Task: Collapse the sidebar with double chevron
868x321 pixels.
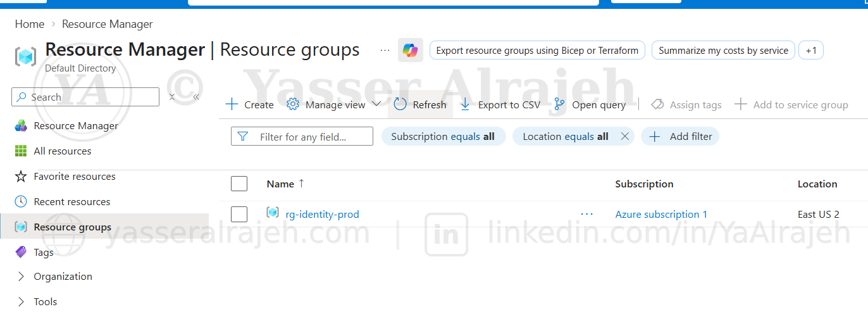Action: [196, 97]
